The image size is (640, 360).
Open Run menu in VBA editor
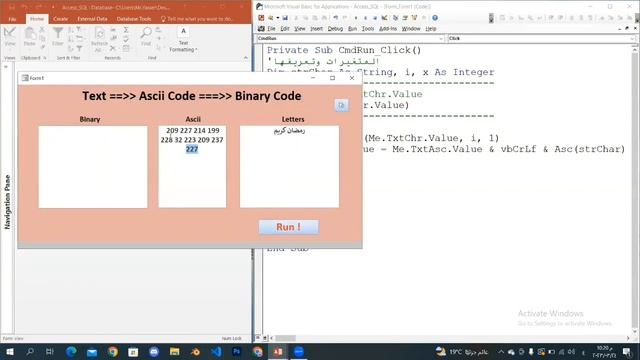click(352, 29)
